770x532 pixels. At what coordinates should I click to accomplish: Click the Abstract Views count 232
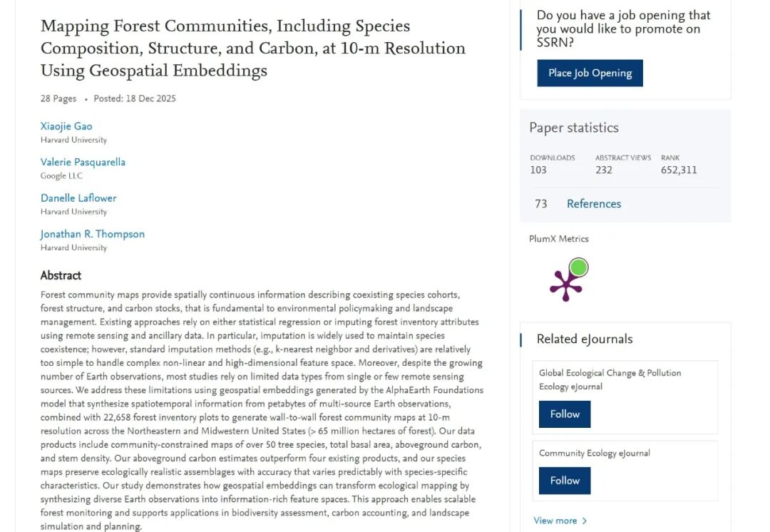coord(604,170)
